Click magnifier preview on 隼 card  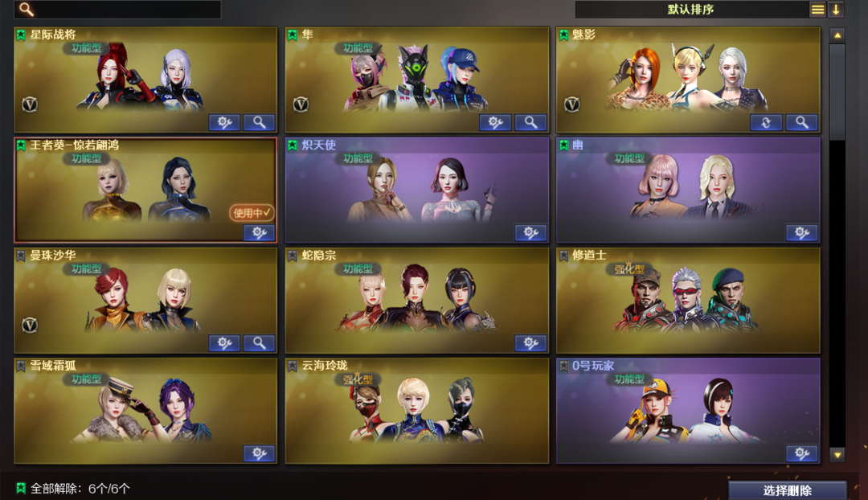click(x=530, y=122)
